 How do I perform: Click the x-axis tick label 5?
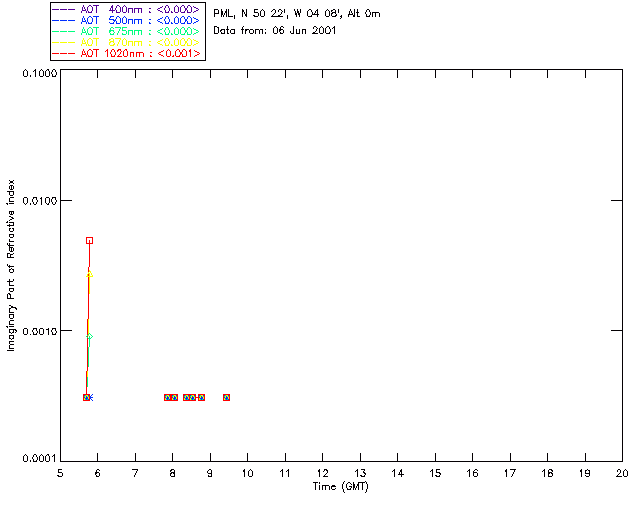point(60,473)
